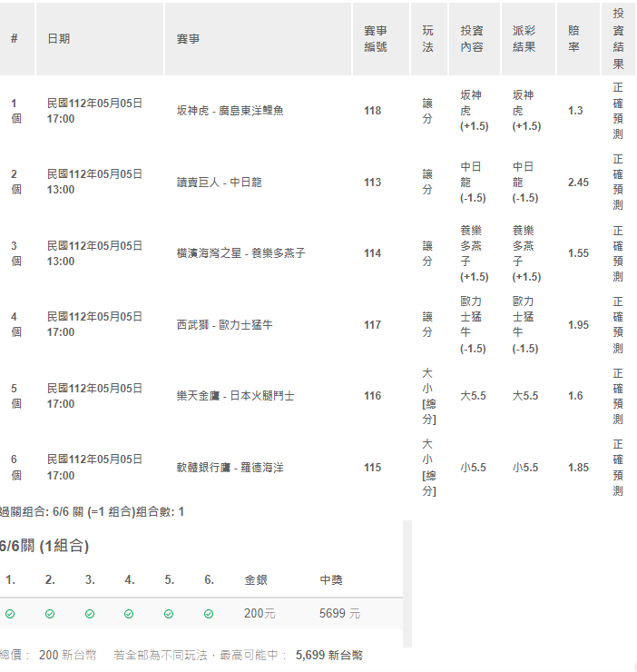Click the green check icon under column 6
Image resolution: width=637 pixels, height=672 pixels.
(209, 614)
